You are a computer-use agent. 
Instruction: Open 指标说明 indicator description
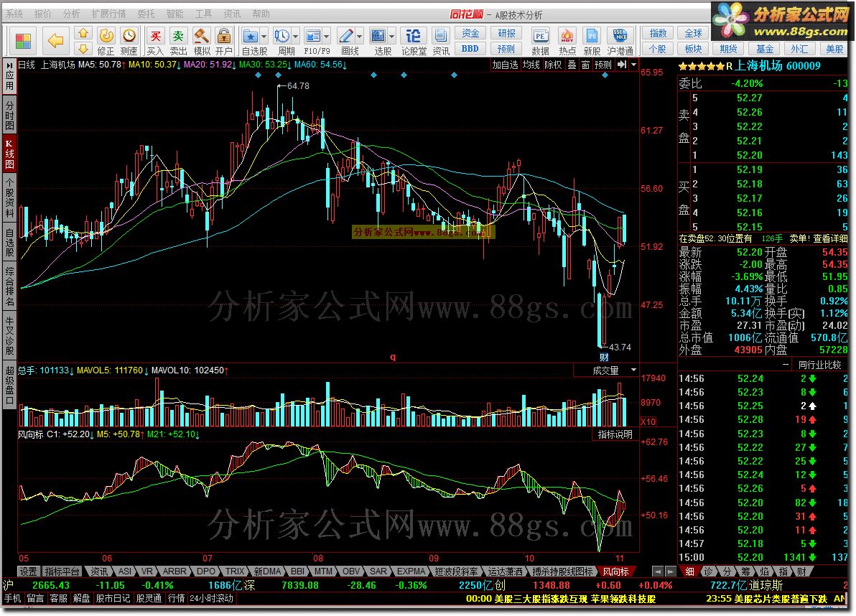615,434
